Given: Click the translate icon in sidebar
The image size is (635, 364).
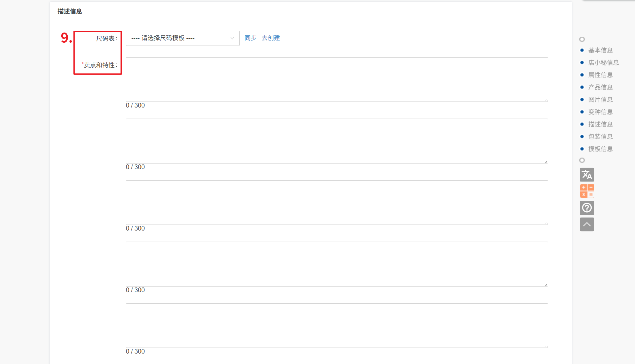Looking at the screenshot, I should point(587,175).
